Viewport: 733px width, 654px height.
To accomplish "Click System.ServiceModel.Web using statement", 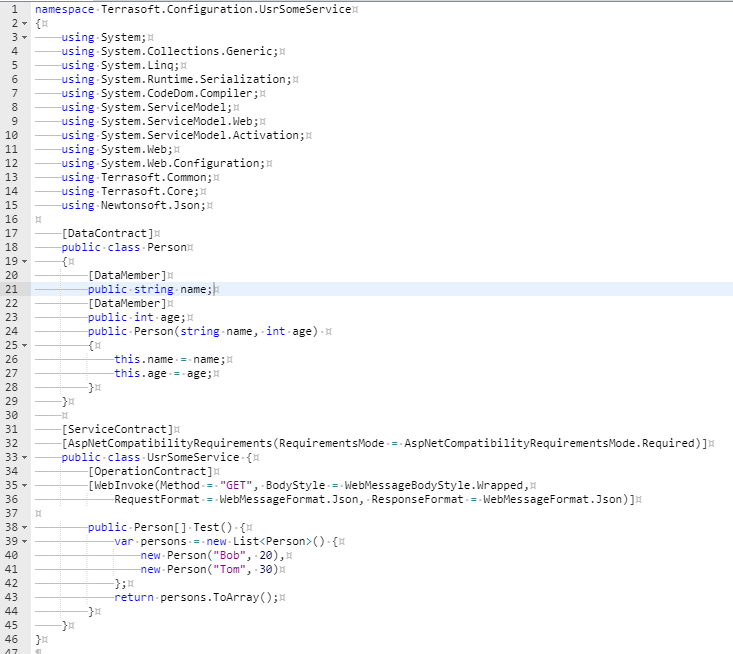I will click(160, 122).
